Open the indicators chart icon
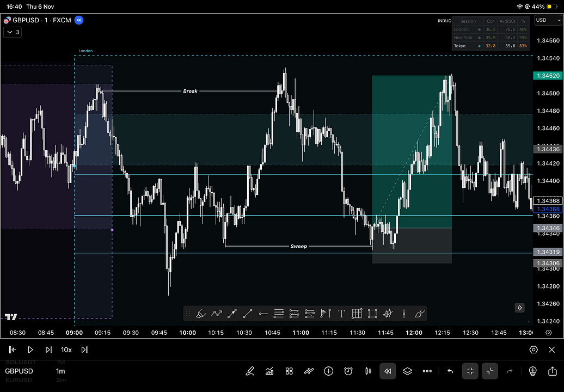The height and width of the screenshot is (392, 564). (x=269, y=371)
